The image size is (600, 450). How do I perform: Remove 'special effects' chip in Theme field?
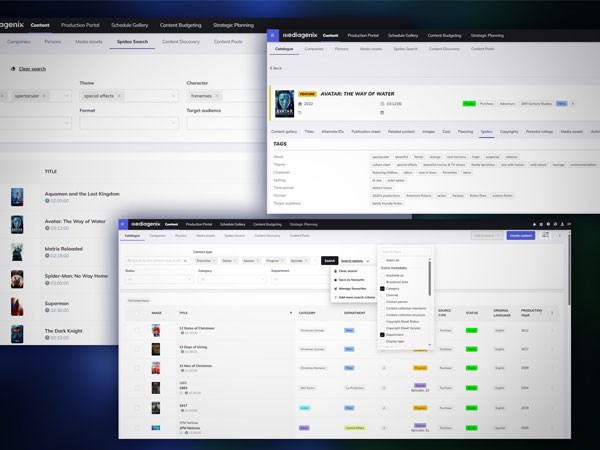click(x=119, y=96)
